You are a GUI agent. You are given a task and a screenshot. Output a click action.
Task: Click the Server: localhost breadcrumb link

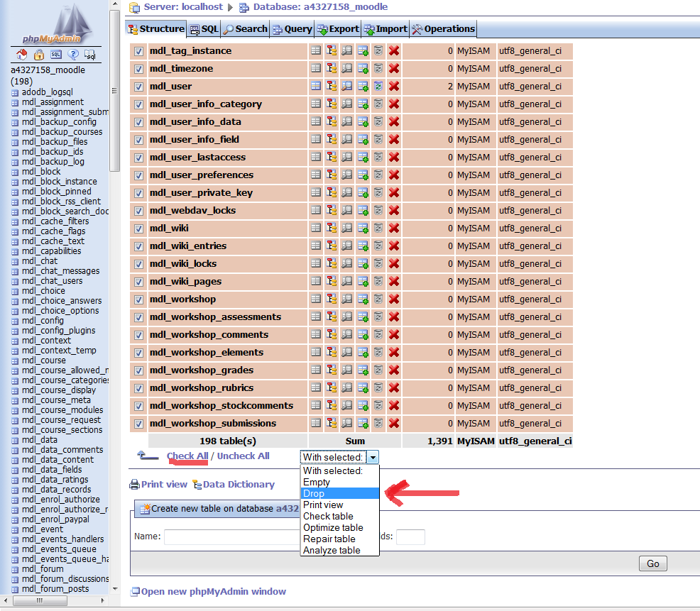point(182,6)
